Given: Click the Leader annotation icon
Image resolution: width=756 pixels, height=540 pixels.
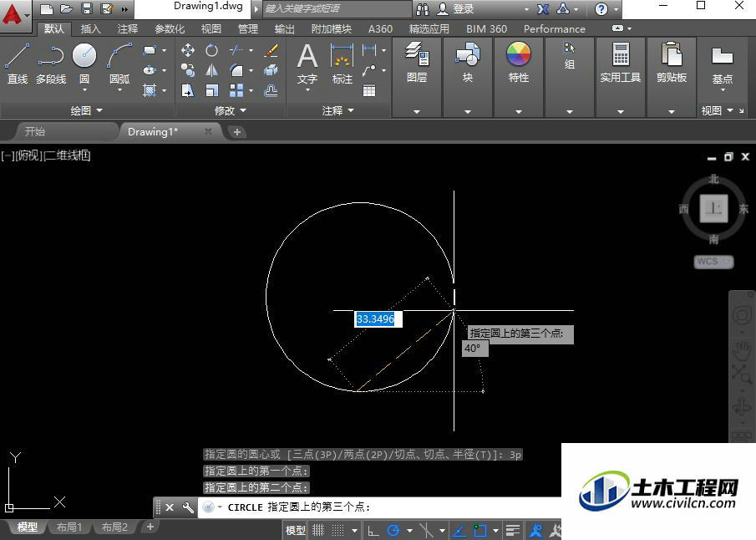Looking at the screenshot, I should [369, 70].
